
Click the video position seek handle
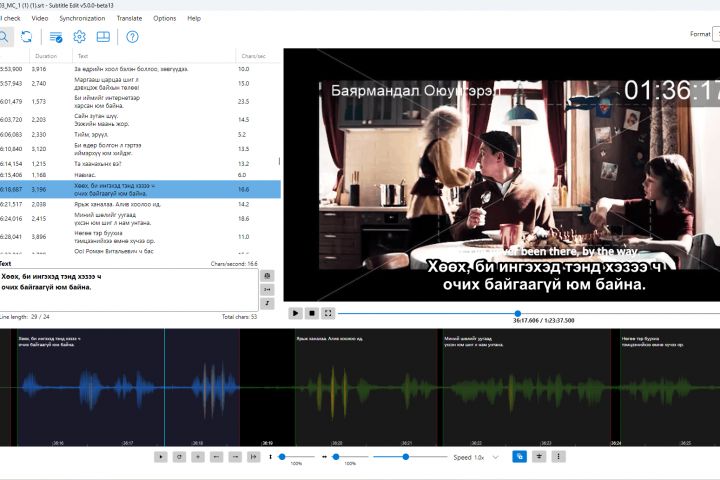pyautogui.click(x=518, y=313)
